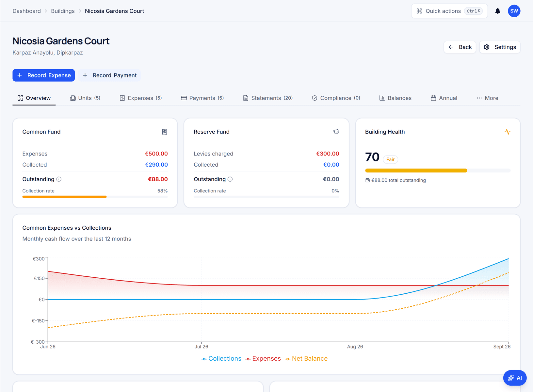This screenshot has height=392, width=533.
Task: Click the wallet icon beside total outstanding
Action: coord(367,180)
